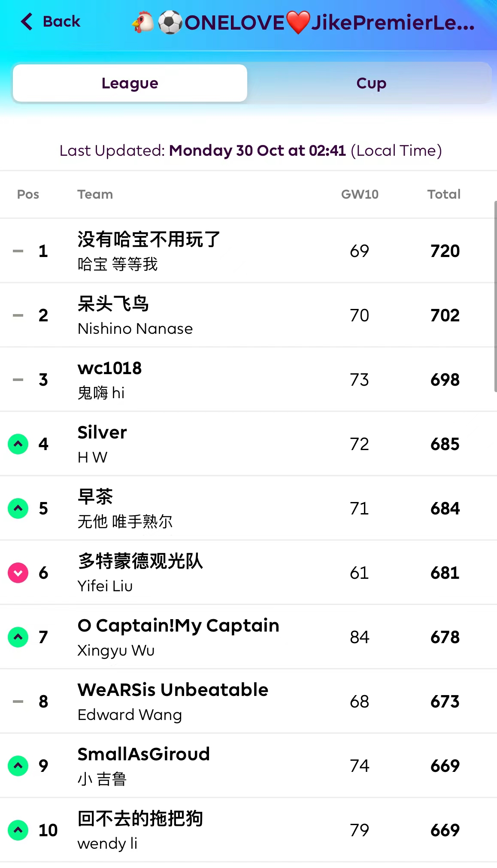497x868 pixels.
Task: Switch to the Cup tab
Action: tap(371, 83)
